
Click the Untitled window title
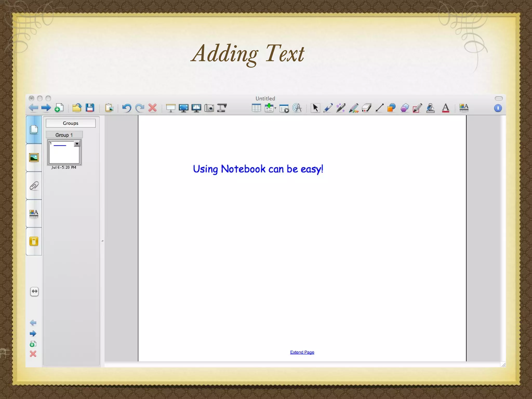(265, 98)
